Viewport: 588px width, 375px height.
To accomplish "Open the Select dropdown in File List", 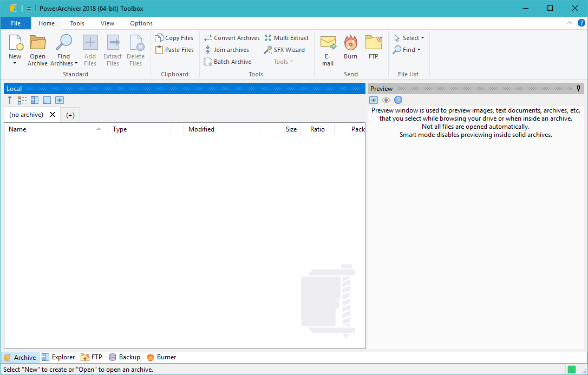I will (409, 38).
